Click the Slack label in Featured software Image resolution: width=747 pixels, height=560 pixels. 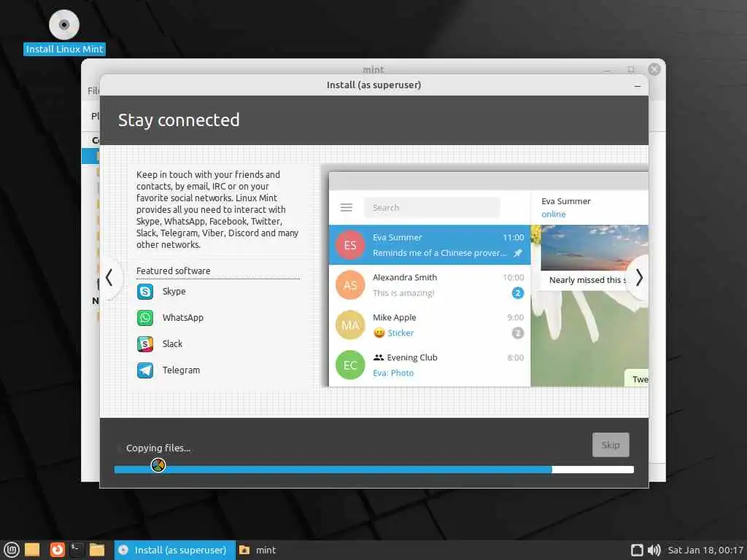click(172, 344)
